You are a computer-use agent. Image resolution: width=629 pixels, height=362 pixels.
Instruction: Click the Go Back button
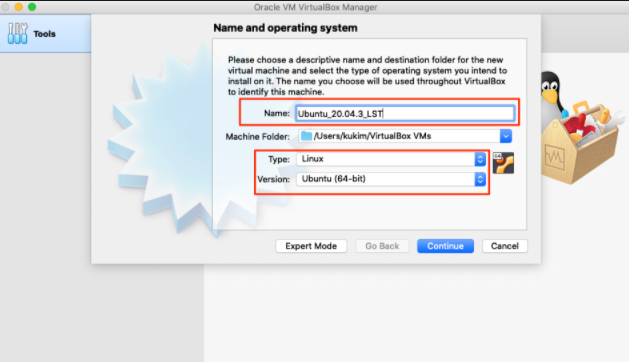coord(382,246)
